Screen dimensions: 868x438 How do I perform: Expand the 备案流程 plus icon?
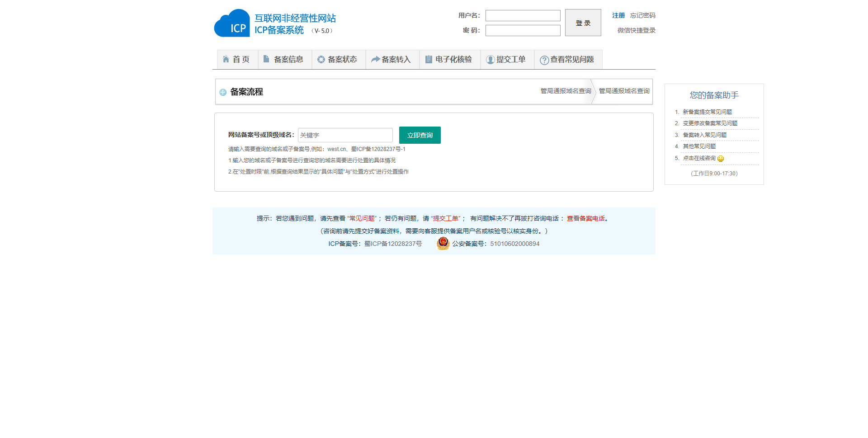223,92
